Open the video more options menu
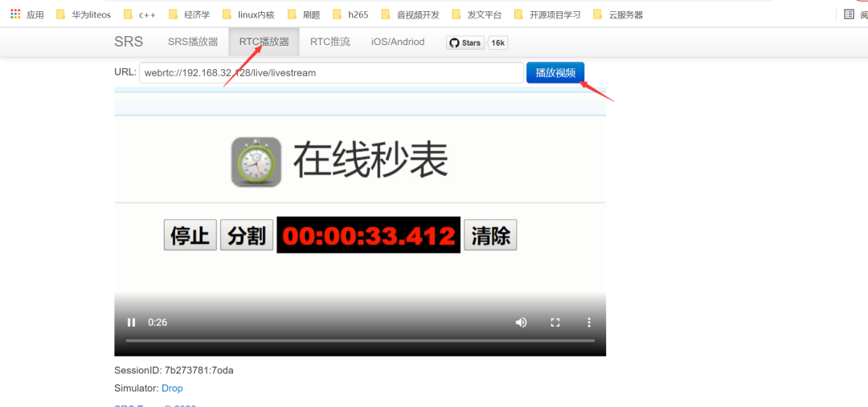Screen dimensions: 868x407 click(590, 323)
